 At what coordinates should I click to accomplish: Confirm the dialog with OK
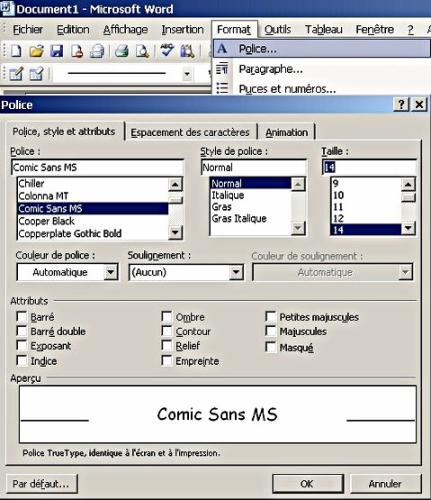pos(307,484)
